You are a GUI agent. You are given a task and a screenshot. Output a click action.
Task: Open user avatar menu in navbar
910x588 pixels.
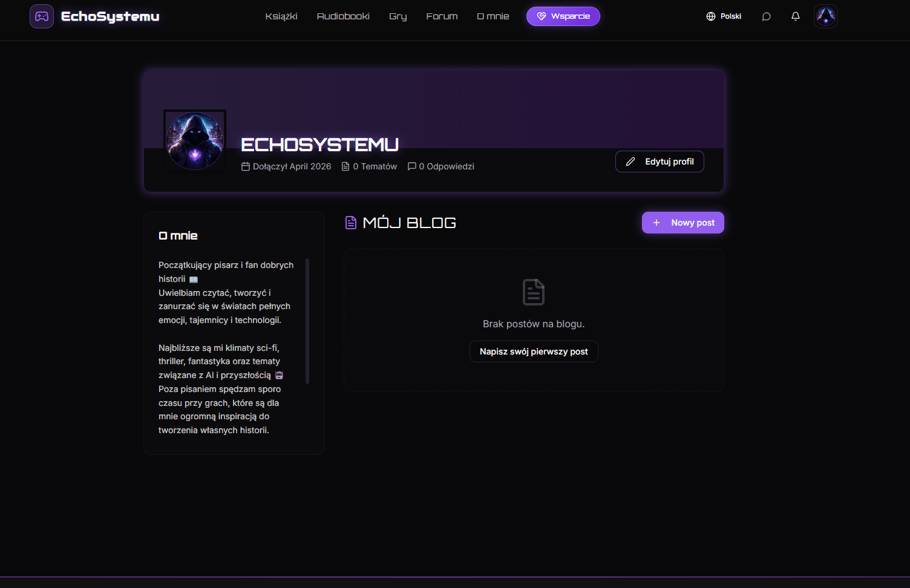coord(825,16)
